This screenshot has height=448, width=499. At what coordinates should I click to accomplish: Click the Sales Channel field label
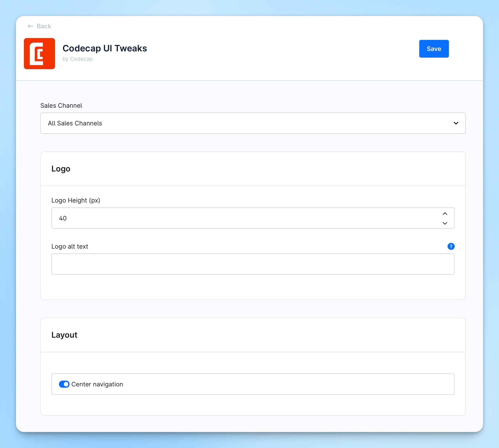click(61, 106)
